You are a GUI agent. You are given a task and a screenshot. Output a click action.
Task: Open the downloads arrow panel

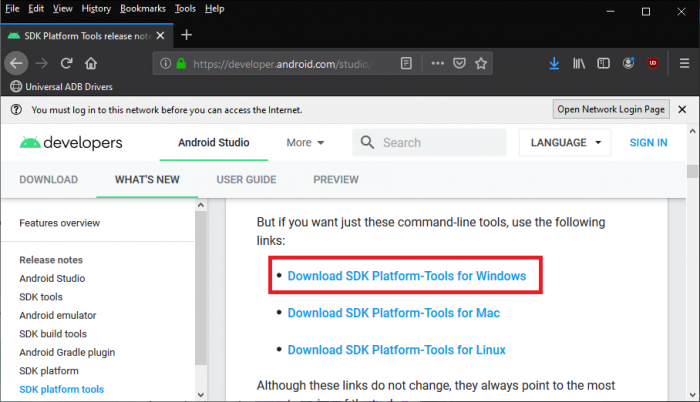click(x=554, y=63)
